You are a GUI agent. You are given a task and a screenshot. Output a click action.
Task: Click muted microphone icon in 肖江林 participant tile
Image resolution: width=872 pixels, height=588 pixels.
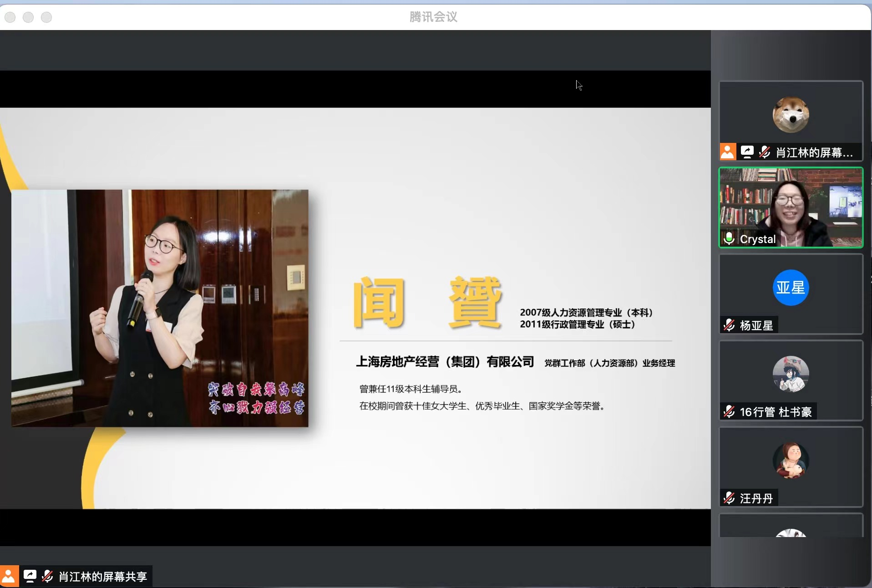pos(765,152)
